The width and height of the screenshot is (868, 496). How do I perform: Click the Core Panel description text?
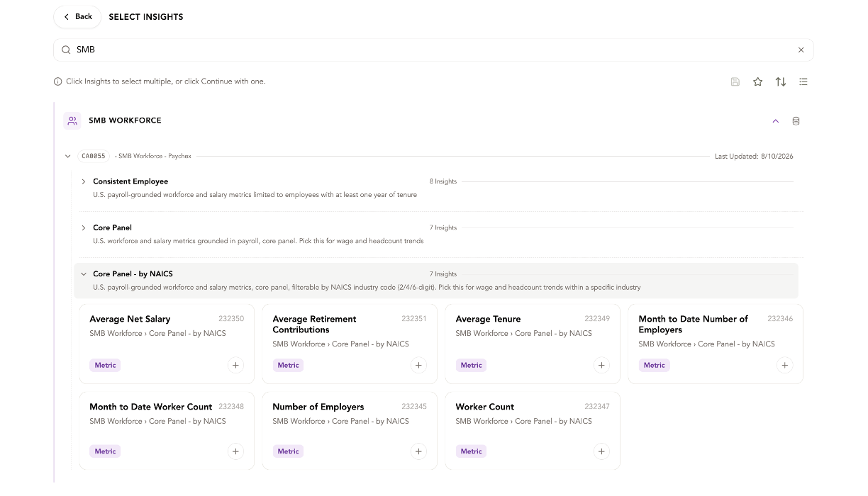[x=258, y=241]
